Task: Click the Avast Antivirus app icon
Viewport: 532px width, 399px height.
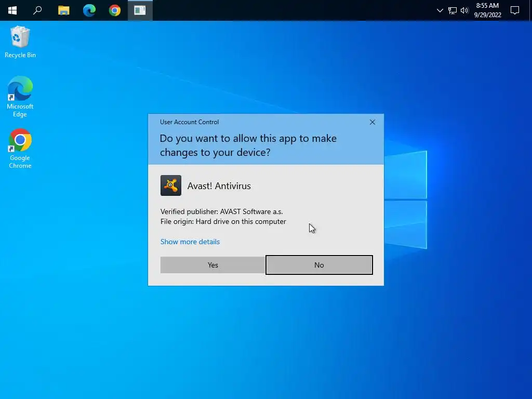Action: pyautogui.click(x=170, y=185)
